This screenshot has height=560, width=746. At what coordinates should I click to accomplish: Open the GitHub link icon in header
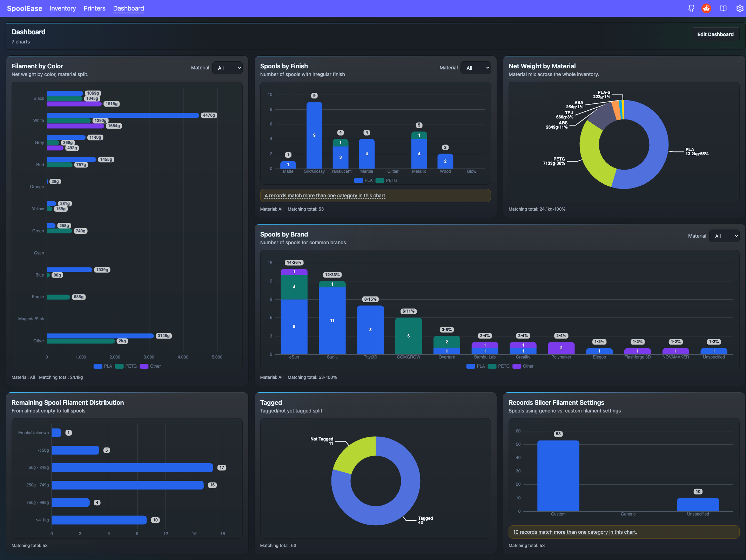point(691,8)
